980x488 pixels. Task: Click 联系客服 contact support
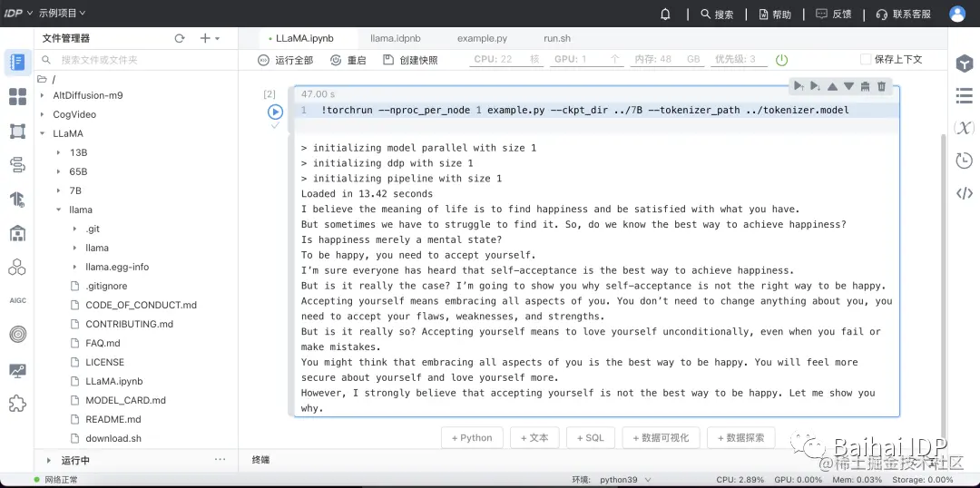904,14
